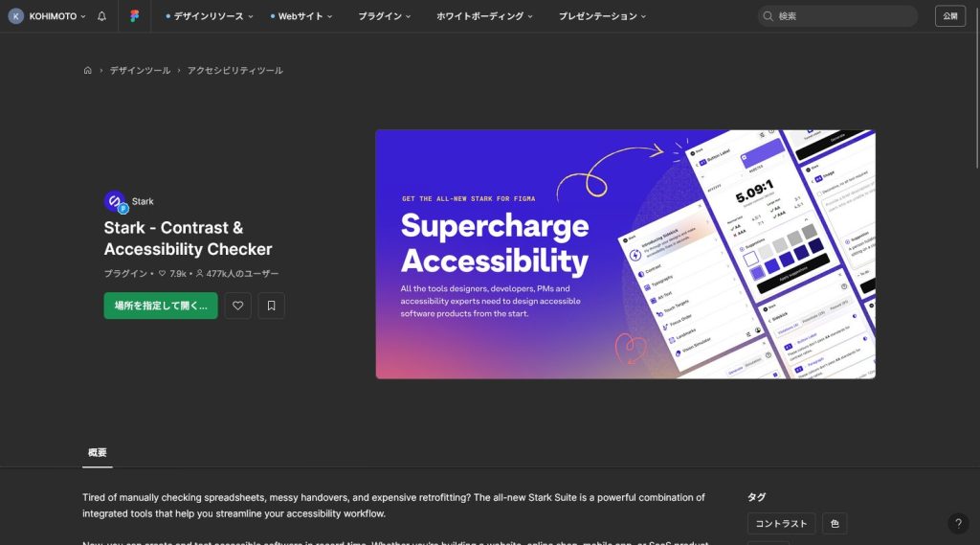
Task: Open アクセシビリティツール breadcrumb link
Action: pos(235,71)
